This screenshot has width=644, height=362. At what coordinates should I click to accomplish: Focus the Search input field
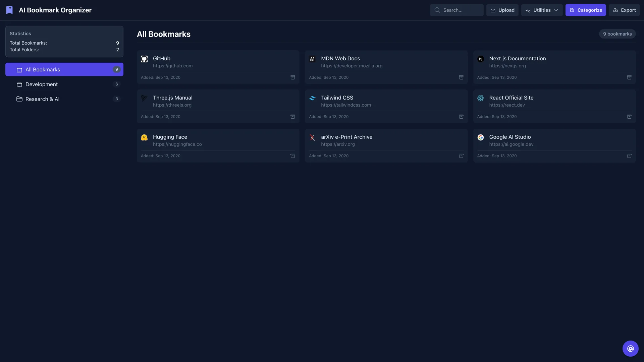457,10
